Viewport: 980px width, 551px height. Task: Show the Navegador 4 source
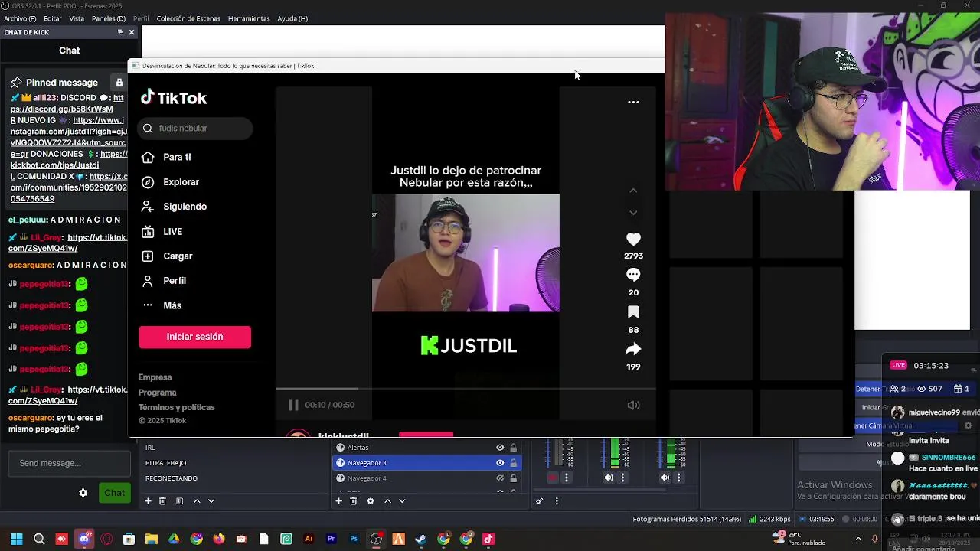500,478
